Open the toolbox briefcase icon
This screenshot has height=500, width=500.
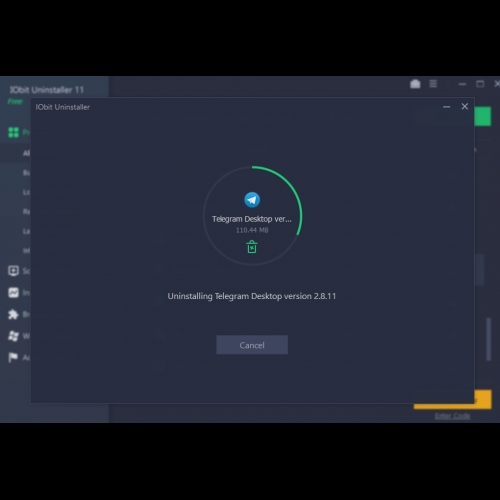tap(415, 84)
